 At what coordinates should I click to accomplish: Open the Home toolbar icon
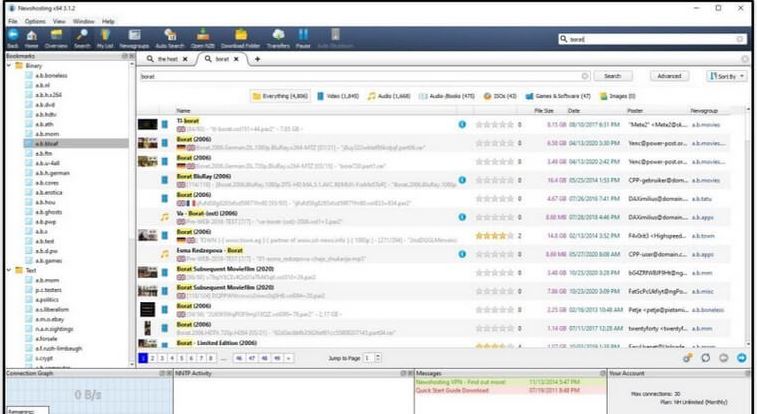point(31,38)
